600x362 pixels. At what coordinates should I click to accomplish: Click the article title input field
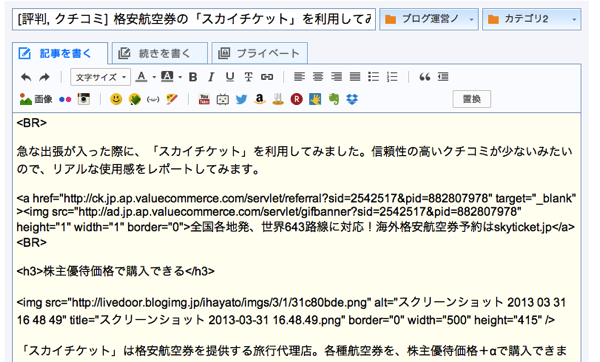click(x=194, y=19)
